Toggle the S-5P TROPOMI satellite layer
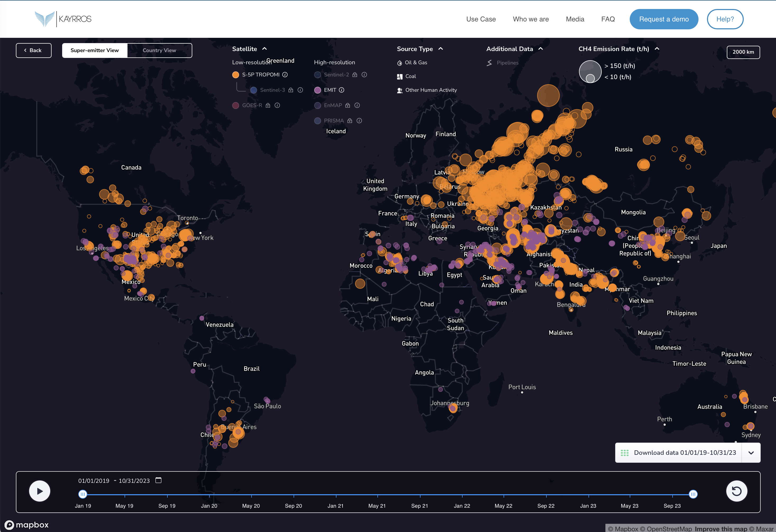Screen dimensions: 776x532 236,75
